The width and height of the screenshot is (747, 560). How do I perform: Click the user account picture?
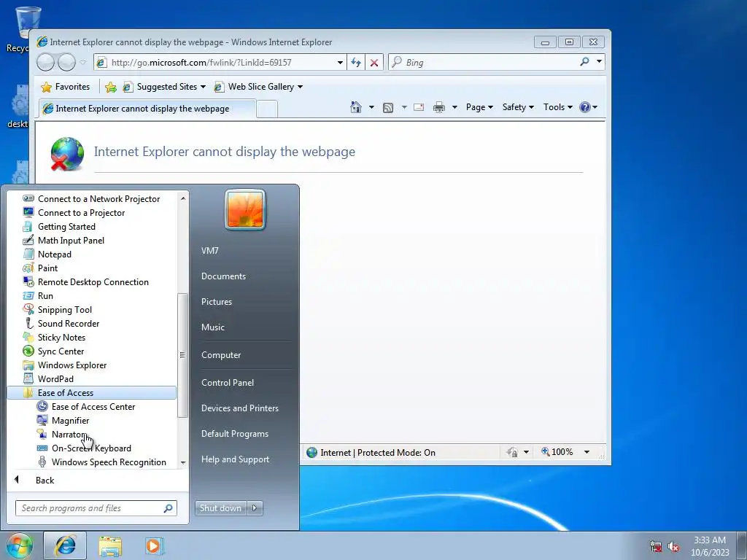245,209
